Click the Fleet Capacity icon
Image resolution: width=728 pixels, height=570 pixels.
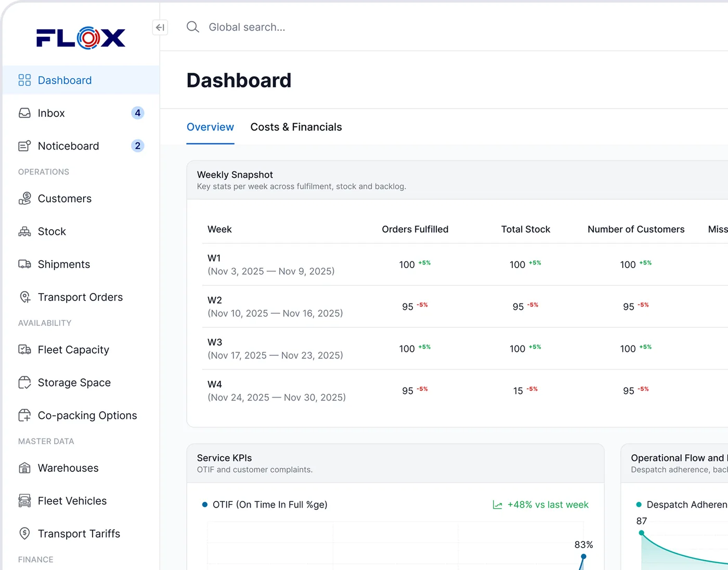pyautogui.click(x=24, y=350)
